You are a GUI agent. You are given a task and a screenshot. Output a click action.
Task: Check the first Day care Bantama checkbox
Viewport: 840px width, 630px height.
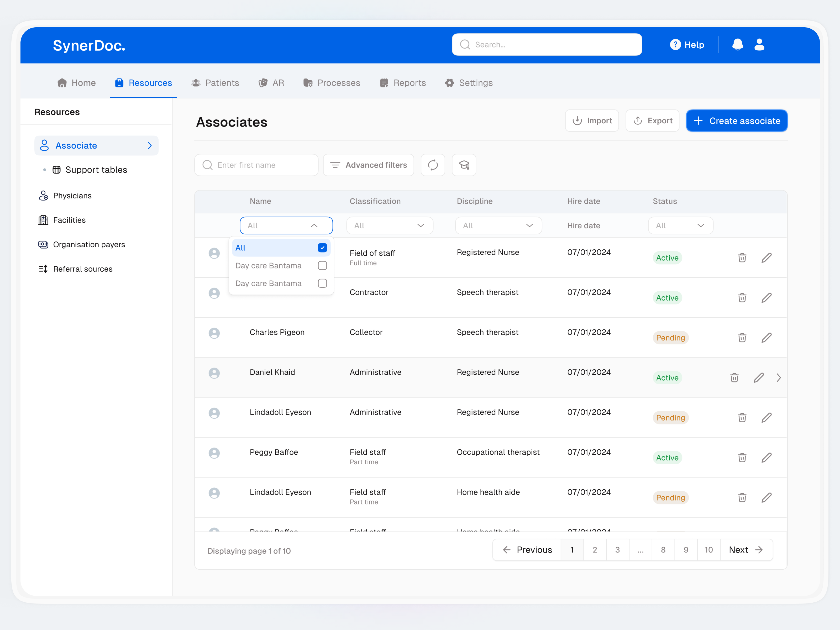click(322, 265)
